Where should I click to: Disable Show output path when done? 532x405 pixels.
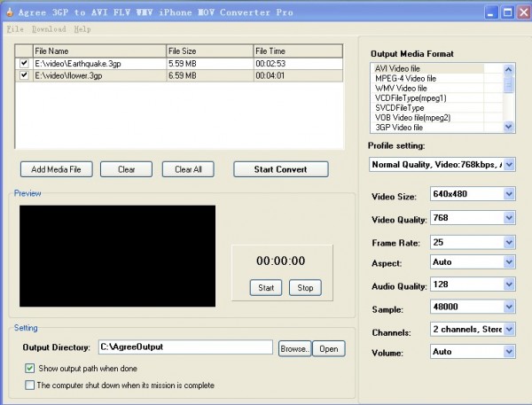coord(30,368)
